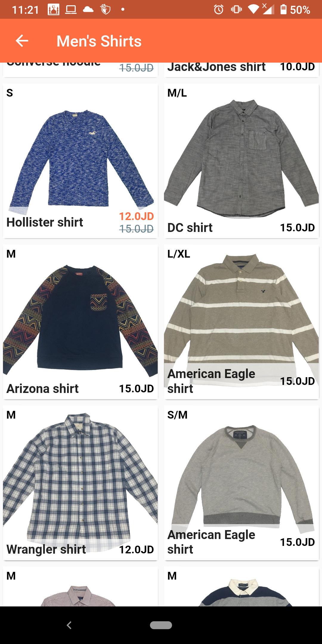Tap the home pill navigation button

[161, 625]
